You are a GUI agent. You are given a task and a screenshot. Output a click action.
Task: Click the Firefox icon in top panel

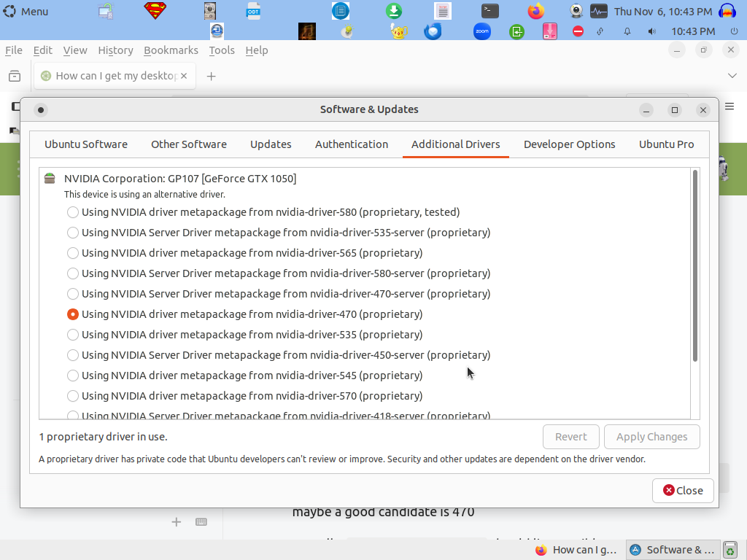coord(536,11)
